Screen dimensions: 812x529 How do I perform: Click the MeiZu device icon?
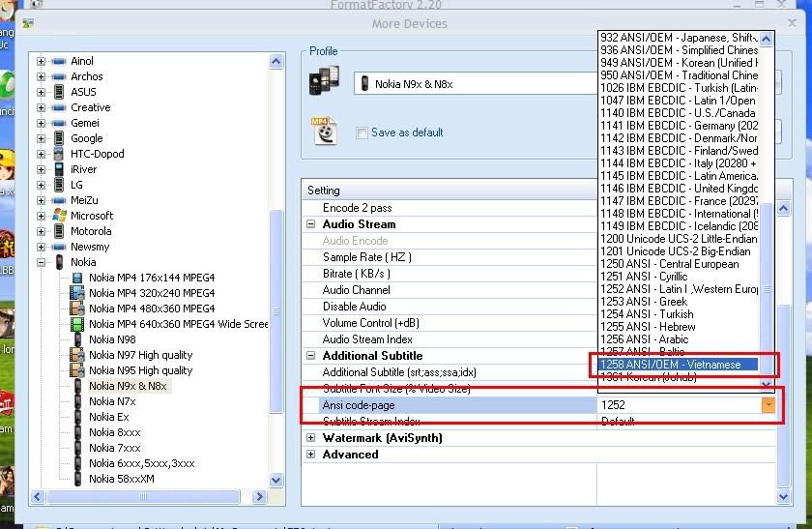(x=59, y=200)
